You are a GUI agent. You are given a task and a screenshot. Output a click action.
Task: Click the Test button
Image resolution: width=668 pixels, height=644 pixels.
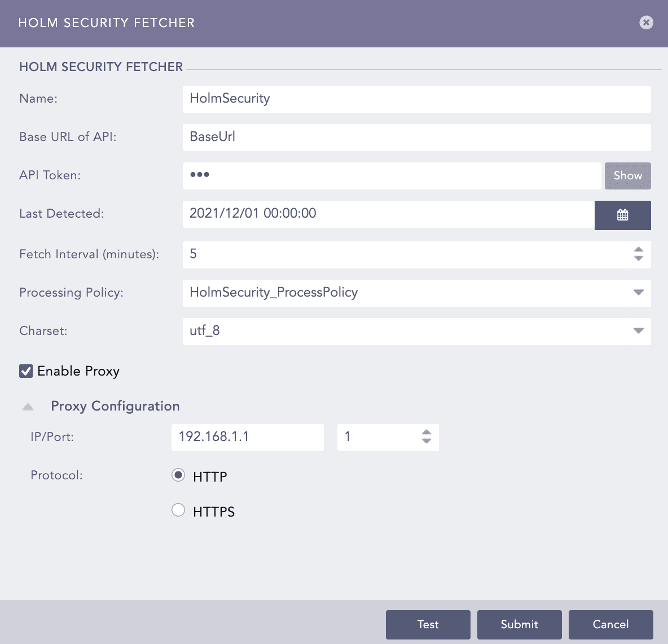point(428,624)
